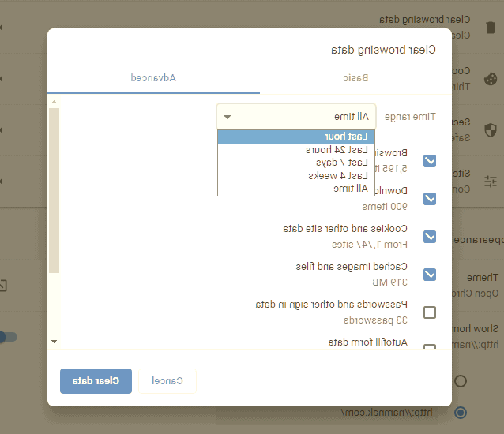Check Passwords and other sign-in data
Viewport: 504px width, 434px height.
430,312
